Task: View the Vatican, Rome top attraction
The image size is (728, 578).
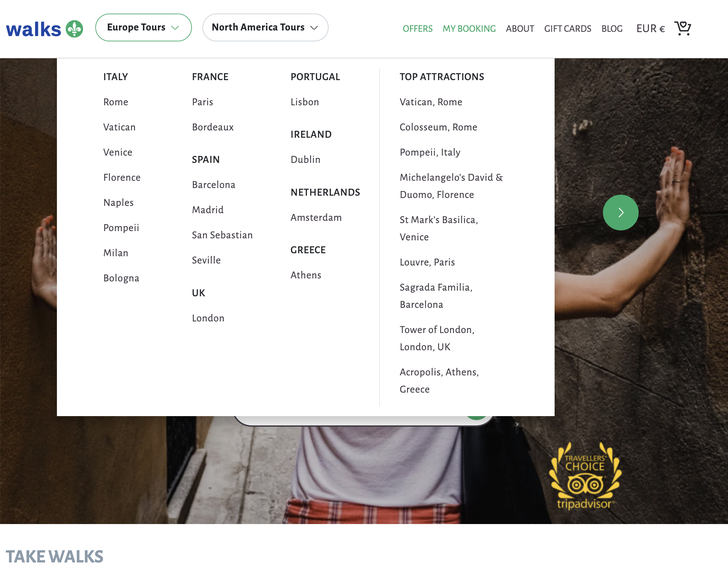Action: tap(431, 102)
